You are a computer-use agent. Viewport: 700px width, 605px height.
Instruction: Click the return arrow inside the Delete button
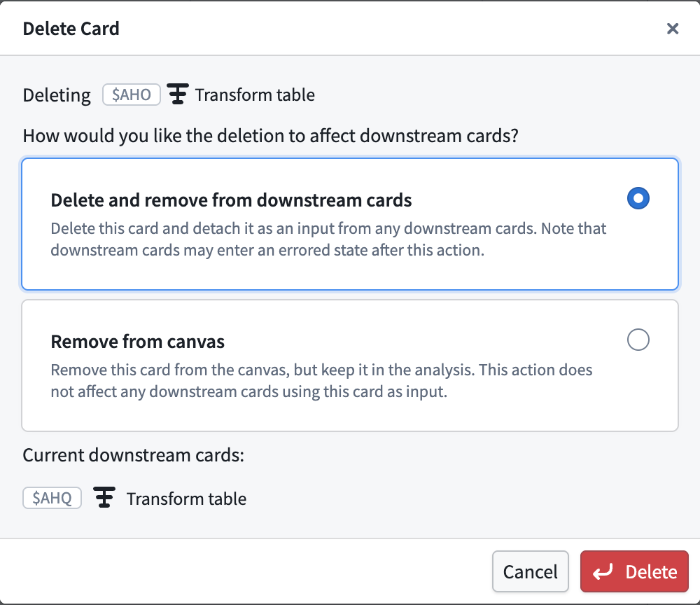coord(604,571)
